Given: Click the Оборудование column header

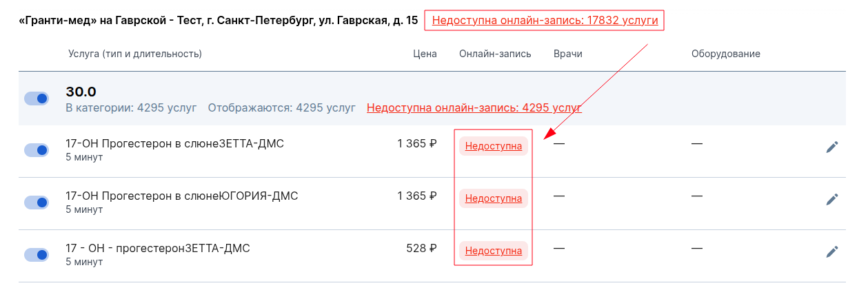Looking at the screenshot, I should [726, 54].
